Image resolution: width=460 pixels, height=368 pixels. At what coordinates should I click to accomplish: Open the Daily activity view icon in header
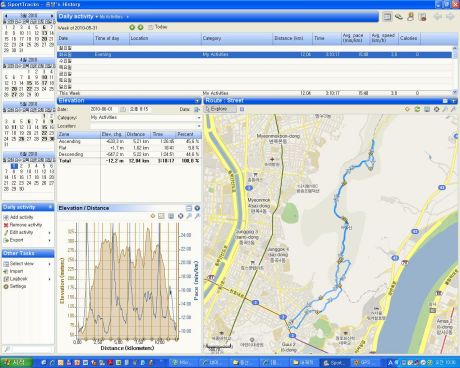[387, 17]
